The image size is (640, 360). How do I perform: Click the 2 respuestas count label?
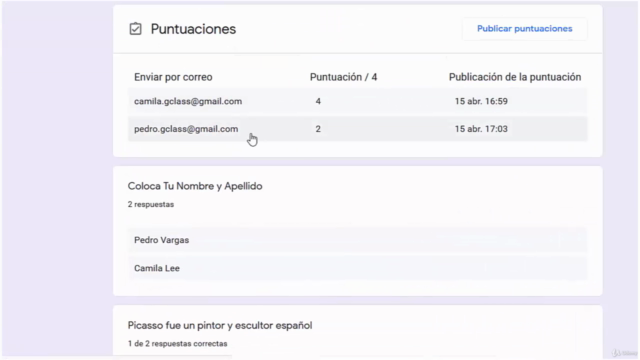click(151, 204)
